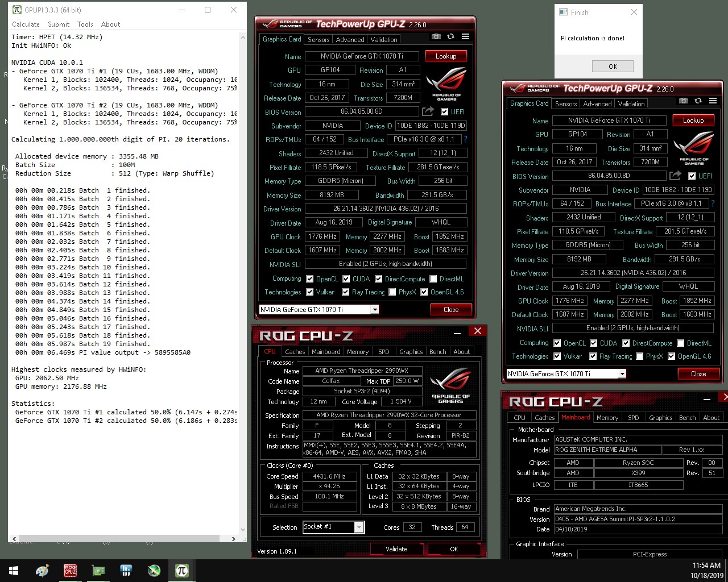Switch to Sensors tab in the GPU-Z window next to GPUPI
This screenshot has height=582, width=728.
coord(318,40)
